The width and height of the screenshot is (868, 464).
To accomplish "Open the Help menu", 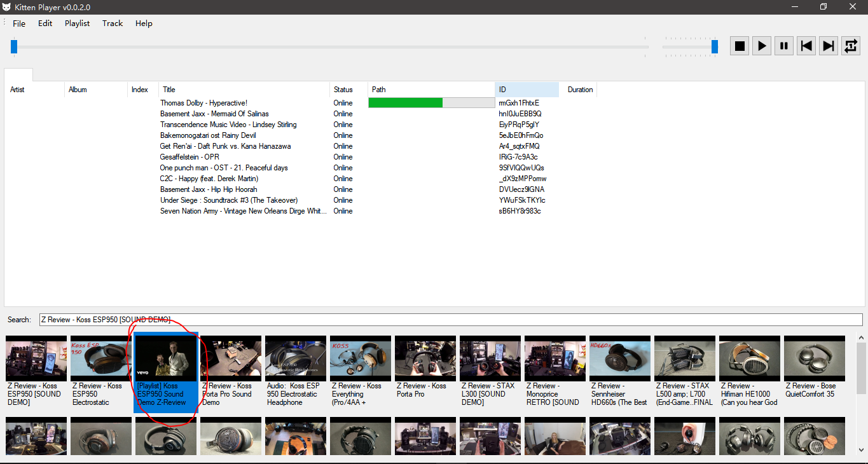I will pos(144,24).
